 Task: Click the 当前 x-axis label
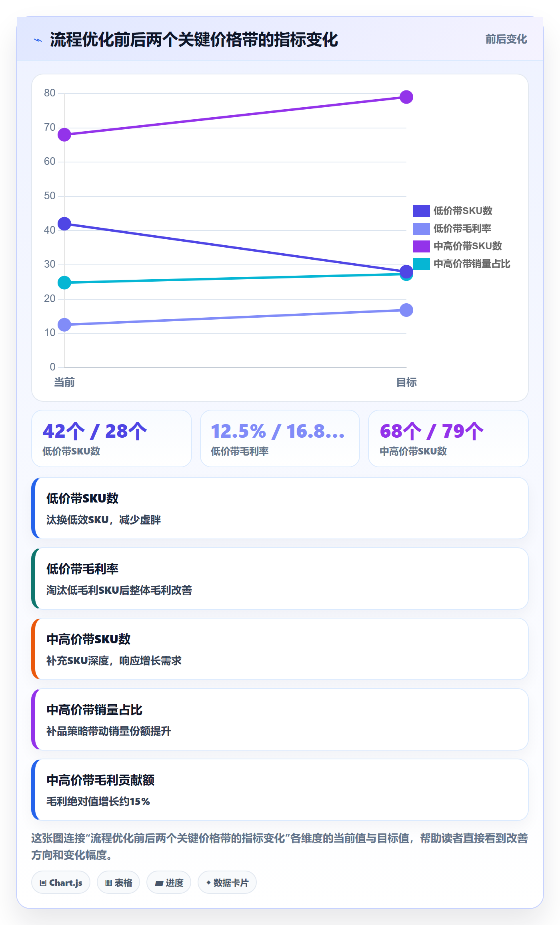coord(64,382)
